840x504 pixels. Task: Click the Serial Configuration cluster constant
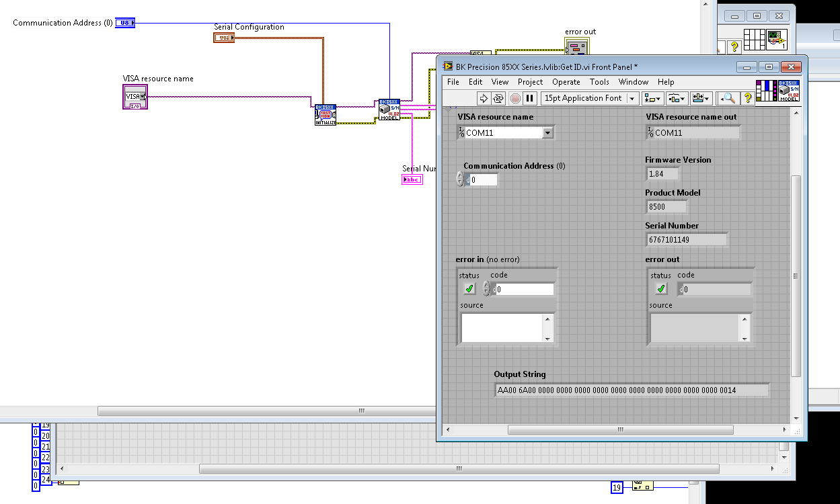pos(223,37)
